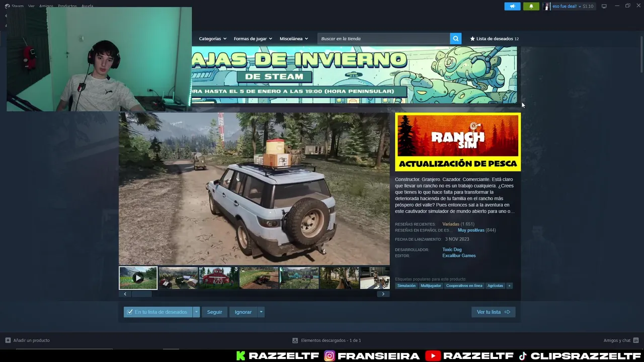Expand the Formas de jugar dropdown

coord(253,39)
